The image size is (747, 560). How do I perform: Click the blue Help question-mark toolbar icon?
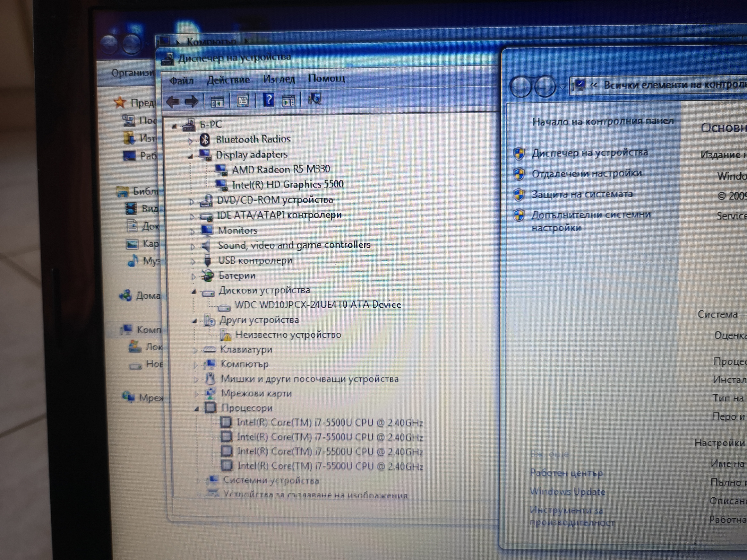pos(268,100)
